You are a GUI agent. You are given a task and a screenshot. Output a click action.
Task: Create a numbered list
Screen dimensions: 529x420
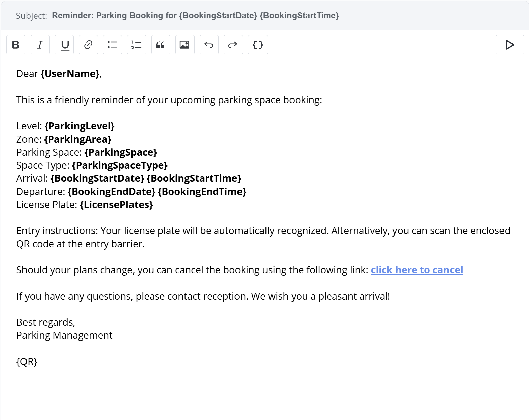[x=137, y=45]
